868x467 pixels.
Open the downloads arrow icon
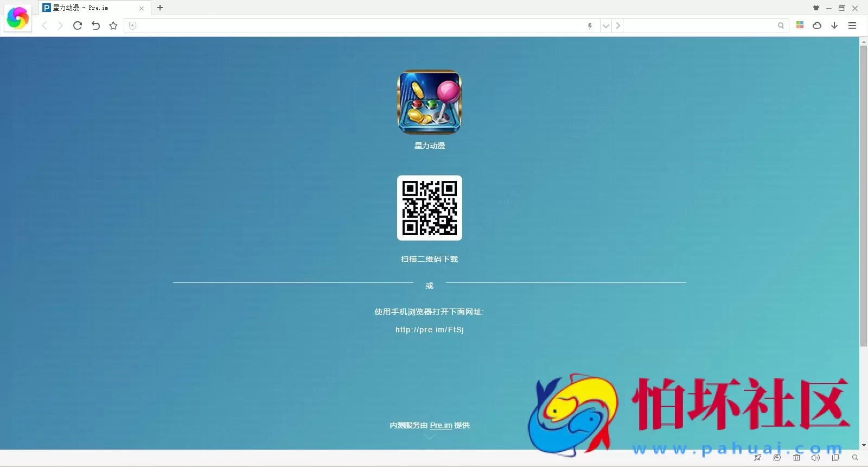pyautogui.click(x=834, y=26)
